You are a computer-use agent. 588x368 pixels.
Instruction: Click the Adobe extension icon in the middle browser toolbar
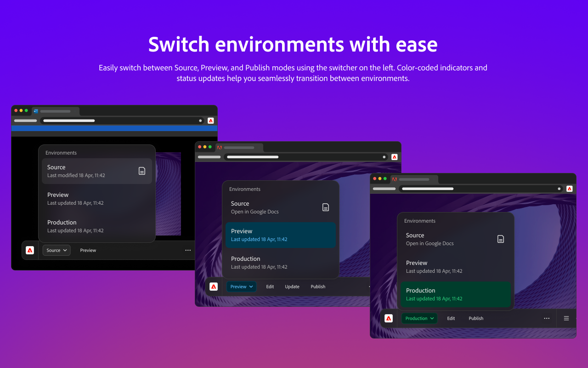(x=395, y=157)
